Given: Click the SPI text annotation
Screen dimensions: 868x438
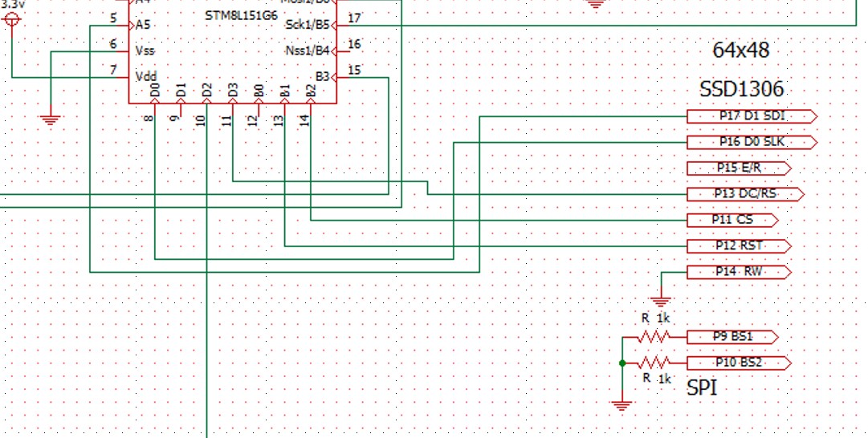Looking at the screenshot, I should coord(703,388).
